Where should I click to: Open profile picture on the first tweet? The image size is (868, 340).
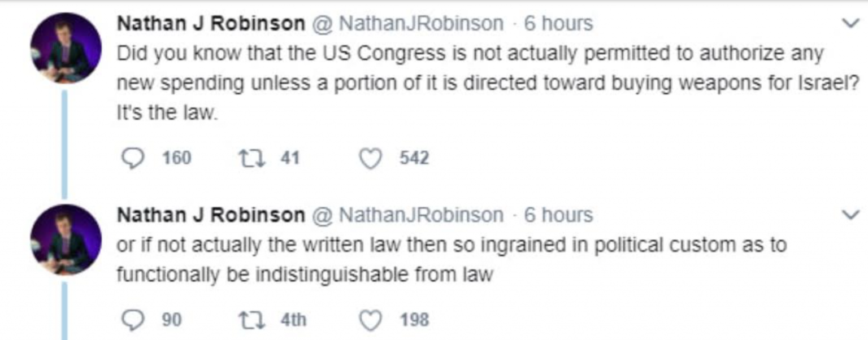point(66,48)
